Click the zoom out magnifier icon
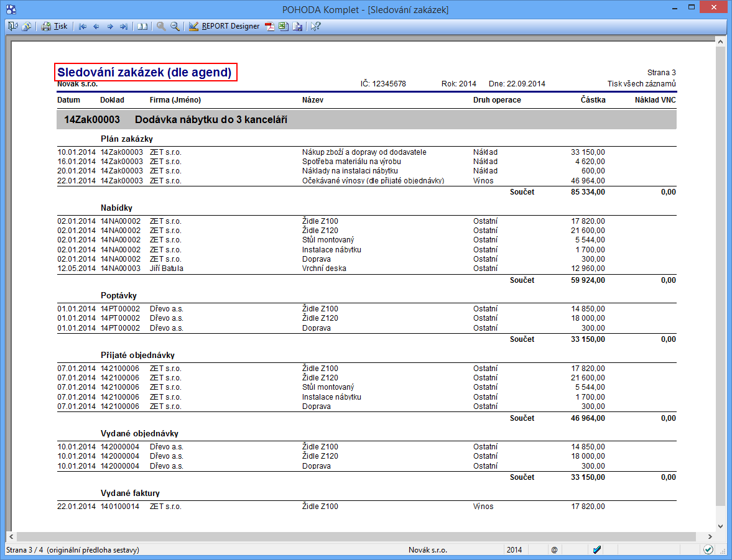732x560 pixels. 175,27
